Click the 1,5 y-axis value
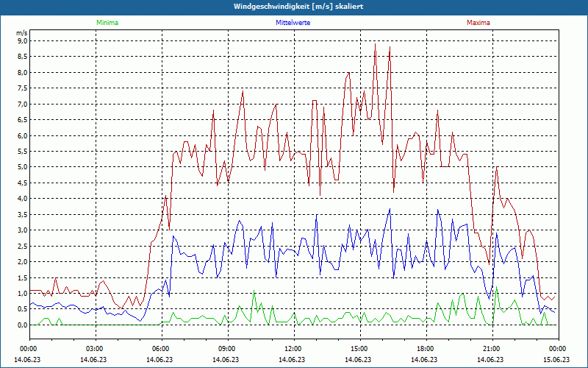Screen dimensions: 588x368 point(23,277)
